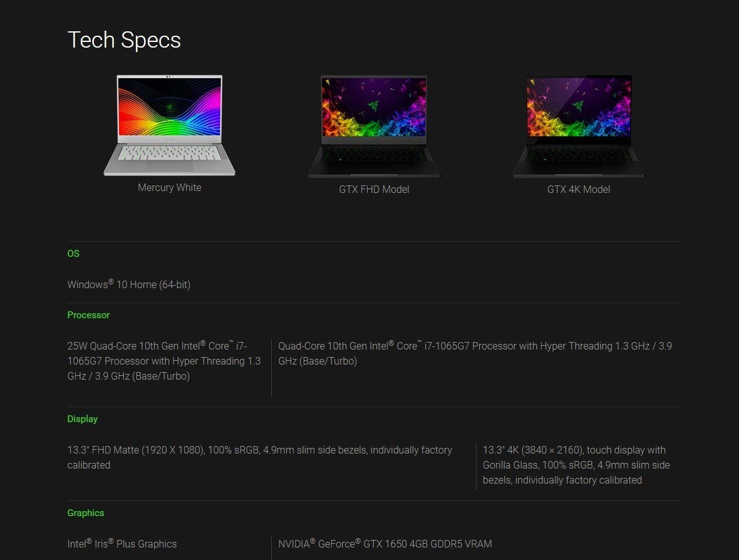The height and width of the screenshot is (560, 739).
Task: Click the Processor section heading
Action: point(88,315)
